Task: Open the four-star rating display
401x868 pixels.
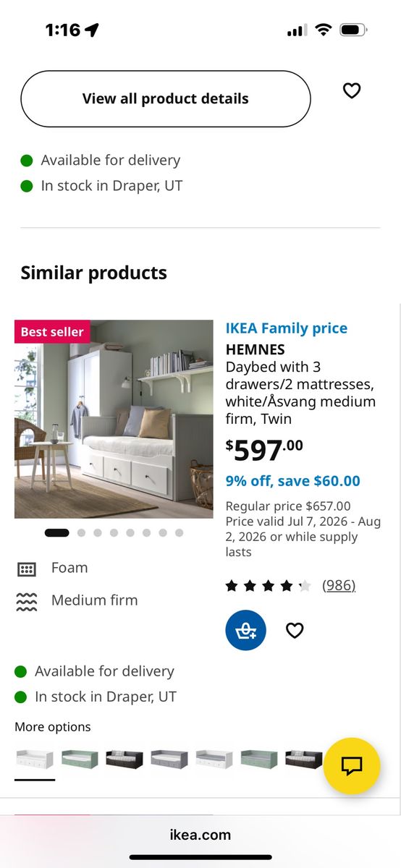Action: pos(268,586)
